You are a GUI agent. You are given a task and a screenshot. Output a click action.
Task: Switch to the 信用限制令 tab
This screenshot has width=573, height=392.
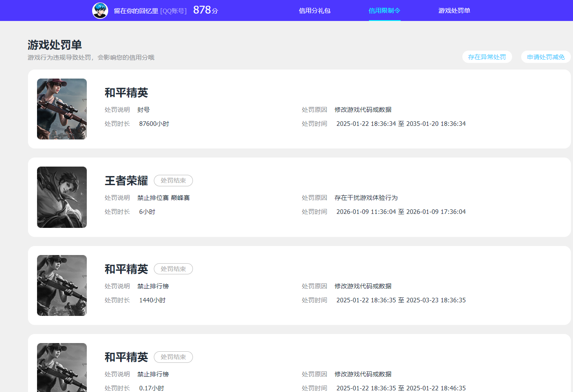384,10
